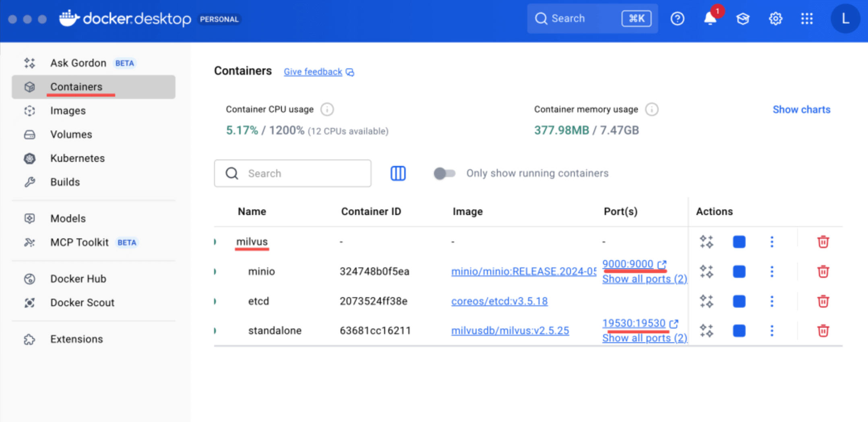Open Models in the sidebar

(x=93, y=218)
